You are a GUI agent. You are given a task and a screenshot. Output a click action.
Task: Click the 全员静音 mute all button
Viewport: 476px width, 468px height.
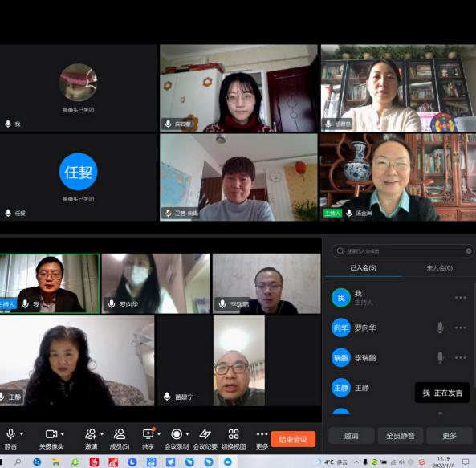pos(400,436)
